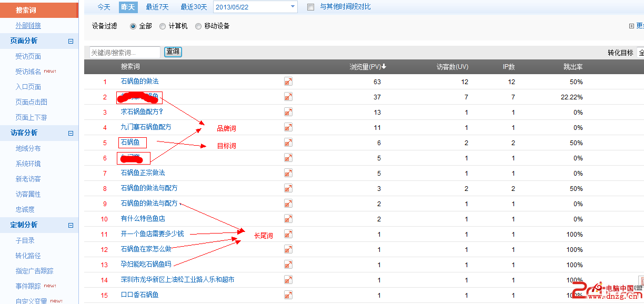Collapse the 访客分析 sidebar section
The height and width of the screenshot is (304, 644).
pyautogui.click(x=71, y=133)
